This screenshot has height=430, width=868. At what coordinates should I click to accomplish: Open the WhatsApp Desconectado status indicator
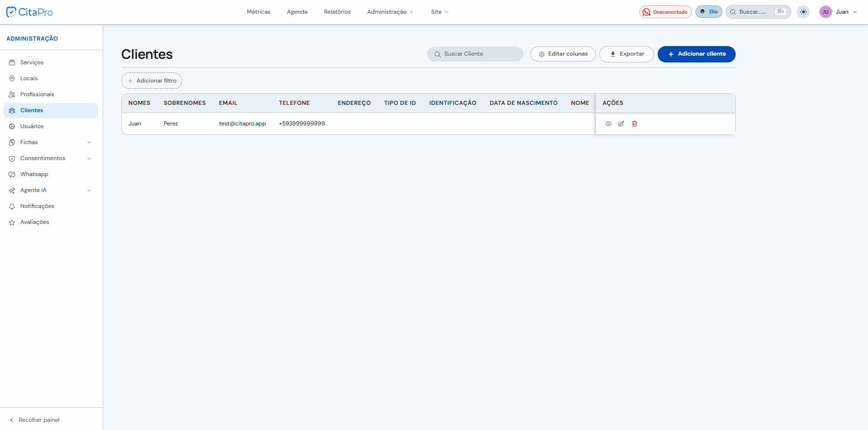tap(665, 12)
